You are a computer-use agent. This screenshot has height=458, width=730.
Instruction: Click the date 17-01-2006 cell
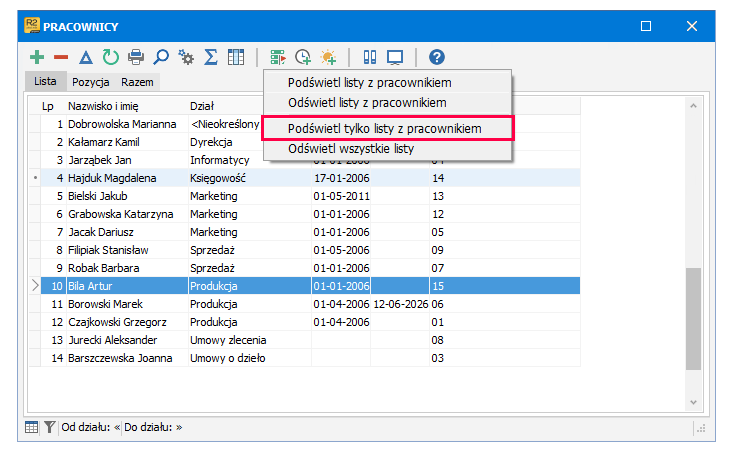tap(341, 178)
